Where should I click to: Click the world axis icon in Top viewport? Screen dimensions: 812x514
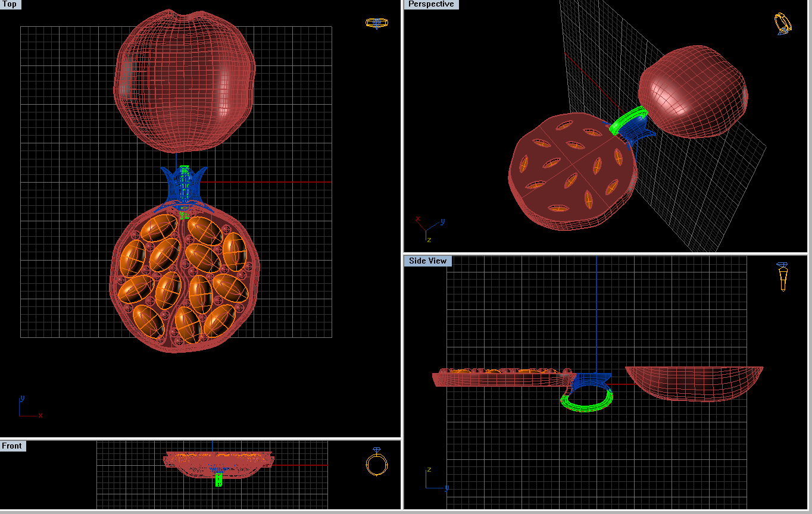click(28, 409)
